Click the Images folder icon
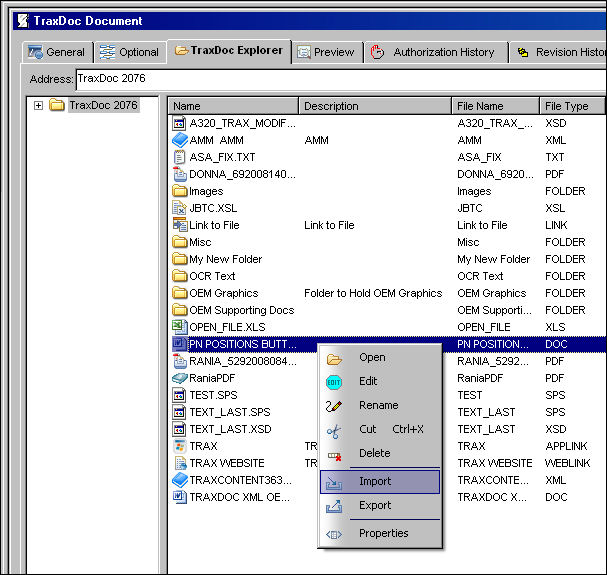Viewport: 607px width, 575px height. 180,191
